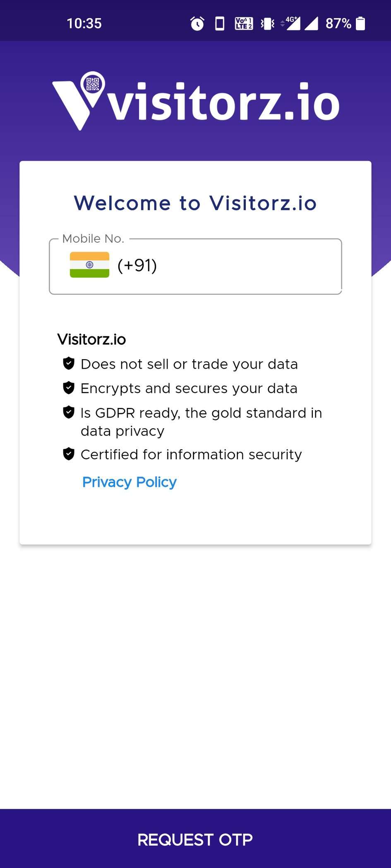The width and height of the screenshot is (391, 868).
Task: Tap the QR code pin icon
Action: tap(93, 84)
